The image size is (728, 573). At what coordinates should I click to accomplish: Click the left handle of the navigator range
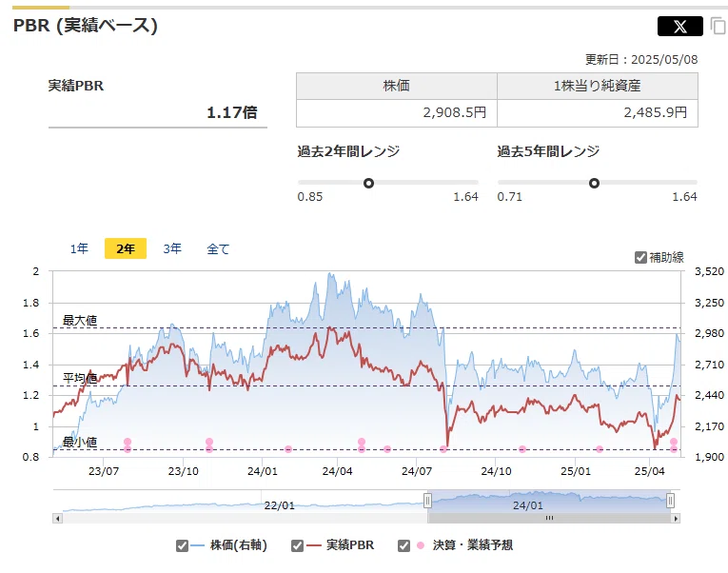pos(427,500)
